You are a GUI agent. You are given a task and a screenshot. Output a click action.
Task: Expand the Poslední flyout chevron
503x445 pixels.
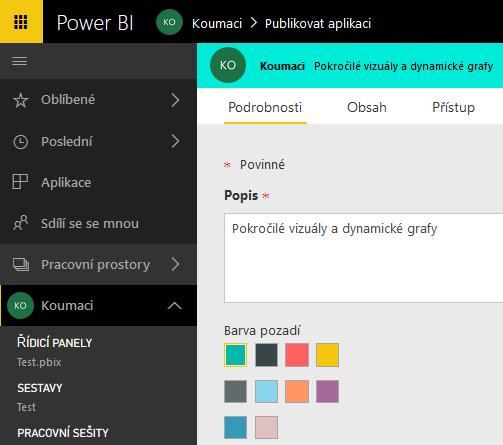coord(175,141)
